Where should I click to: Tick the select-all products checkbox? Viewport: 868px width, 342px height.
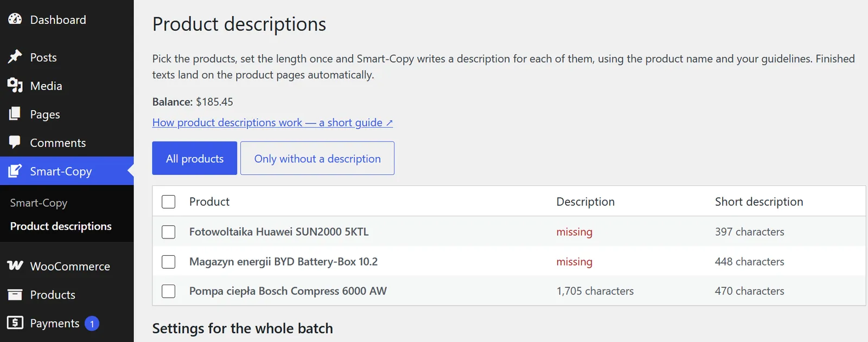pos(169,202)
